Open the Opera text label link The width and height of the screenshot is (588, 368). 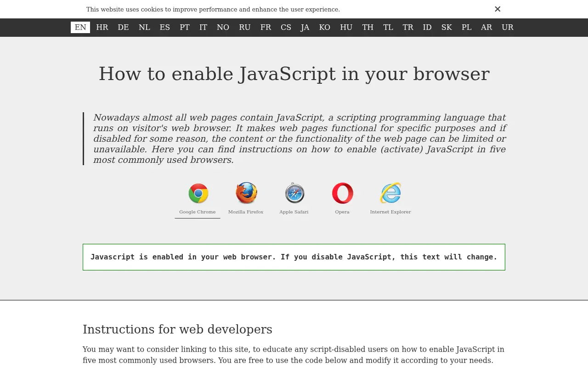click(342, 212)
